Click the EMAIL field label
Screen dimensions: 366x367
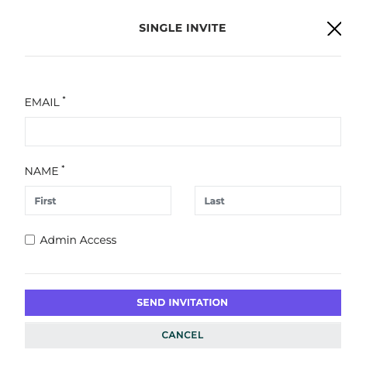tap(42, 102)
